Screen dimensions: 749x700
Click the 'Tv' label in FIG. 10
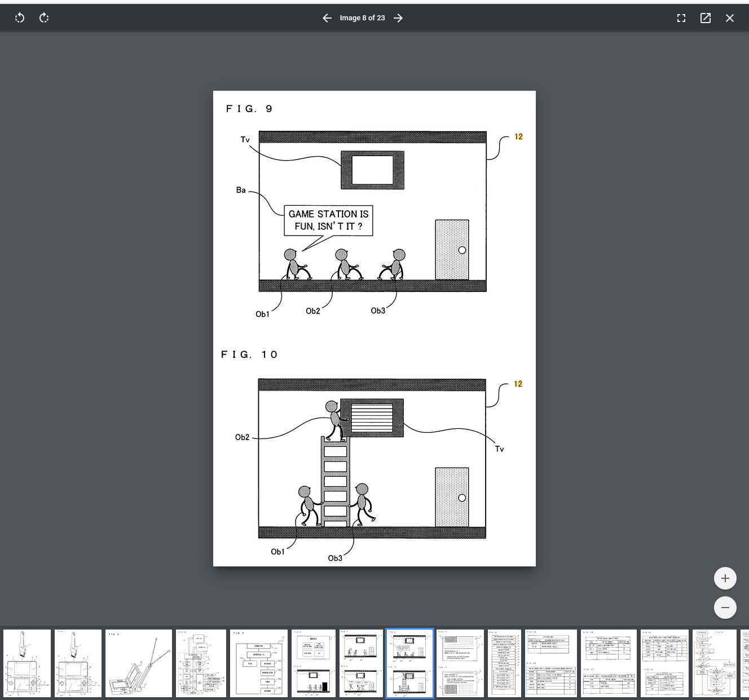pos(499,449)
